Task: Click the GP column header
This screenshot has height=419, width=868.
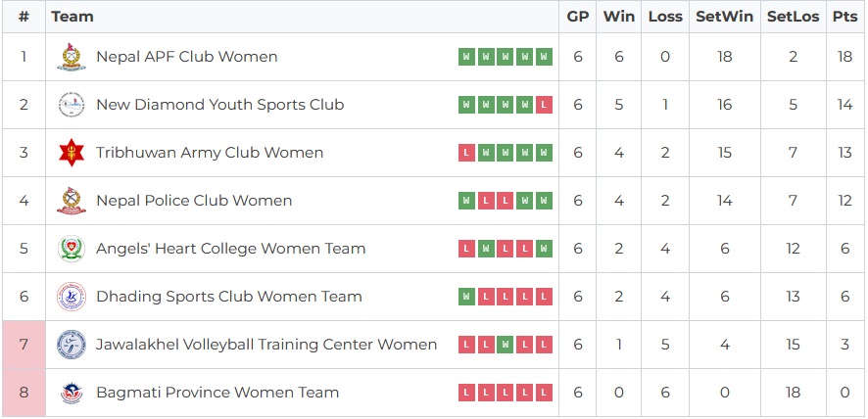Action: tap(578, 17)
